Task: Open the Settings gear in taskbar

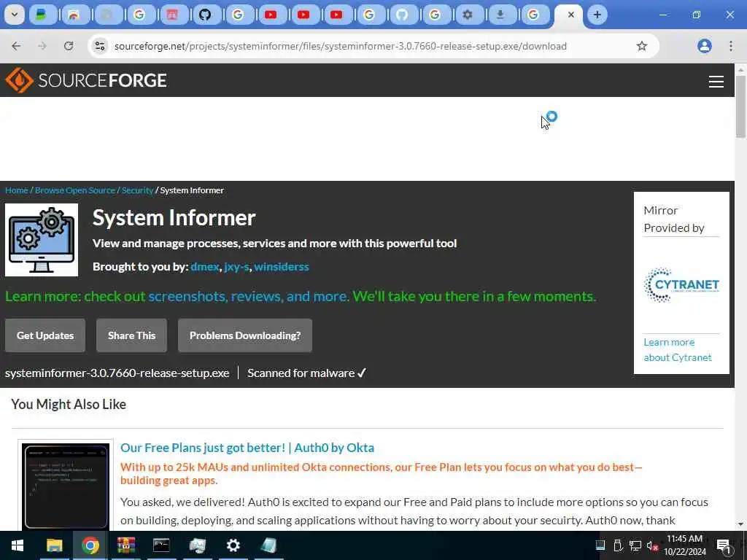Action: click(x=233, y=545)
